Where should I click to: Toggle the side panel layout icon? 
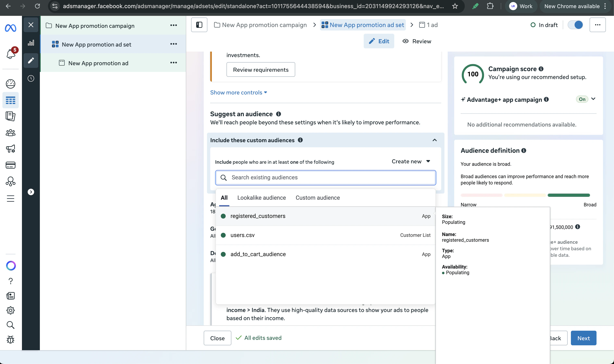point(199,25)
